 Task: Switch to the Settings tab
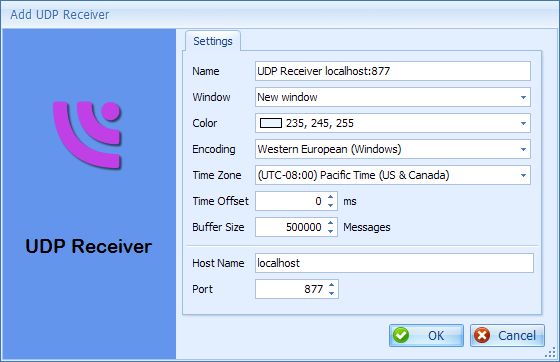coord(213,41)
